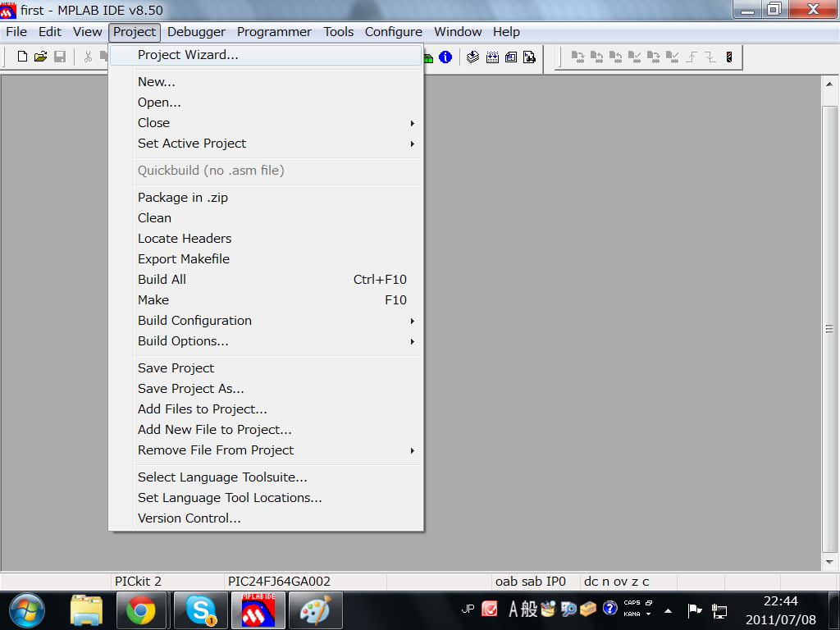Choose Export Makefile
The height and width of the screenshot is (630, 840).
coord(266,258)
